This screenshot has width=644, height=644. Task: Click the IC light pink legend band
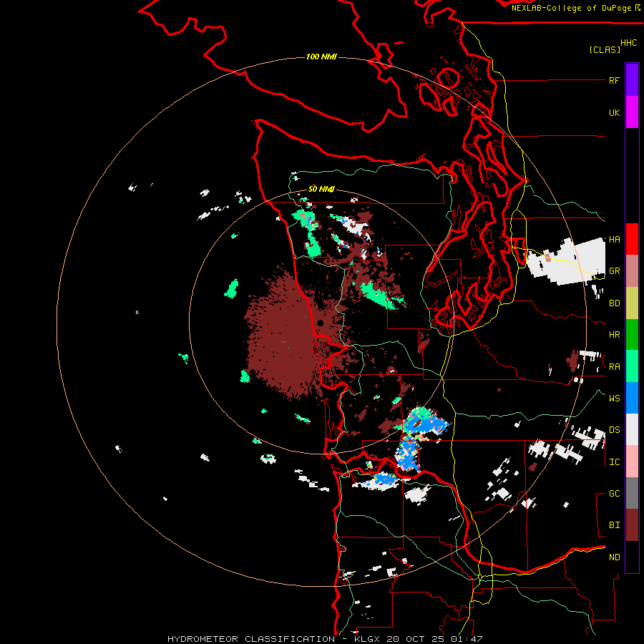(x=632, y=462)
